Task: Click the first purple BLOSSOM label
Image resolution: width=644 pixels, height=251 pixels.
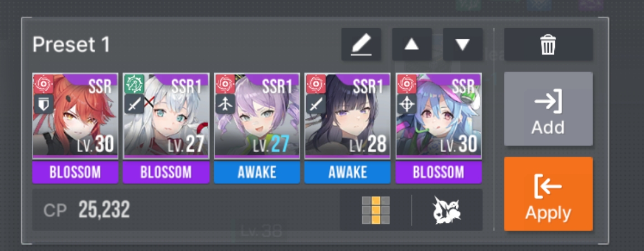Action: click(x=75, y=172)
